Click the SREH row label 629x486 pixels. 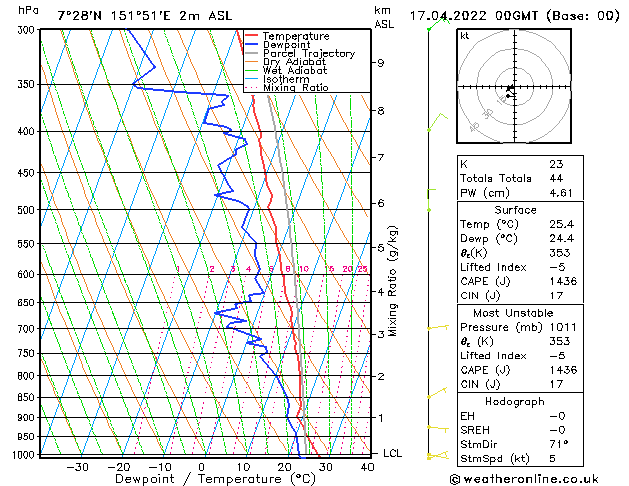point(475,430)
